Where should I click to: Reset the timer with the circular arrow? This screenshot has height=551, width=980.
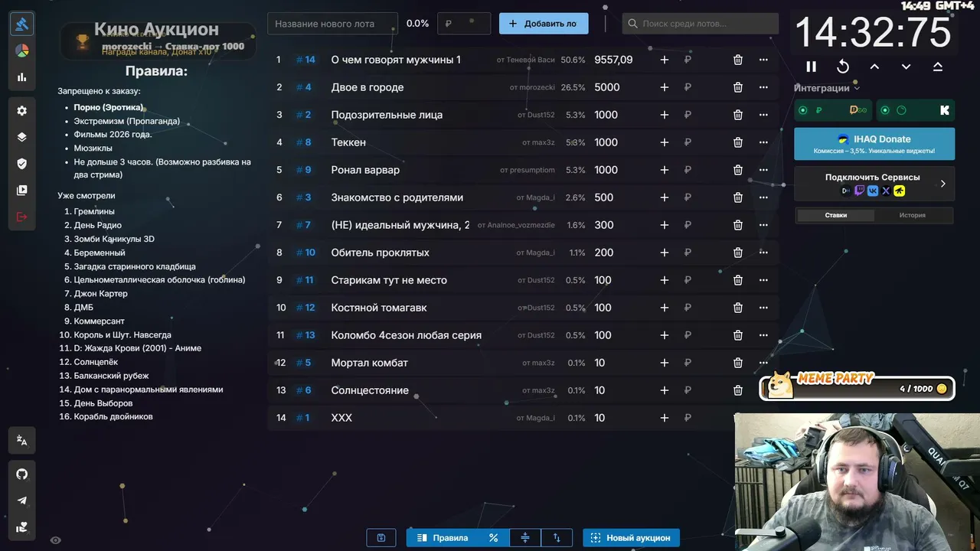tap(843, 67)
